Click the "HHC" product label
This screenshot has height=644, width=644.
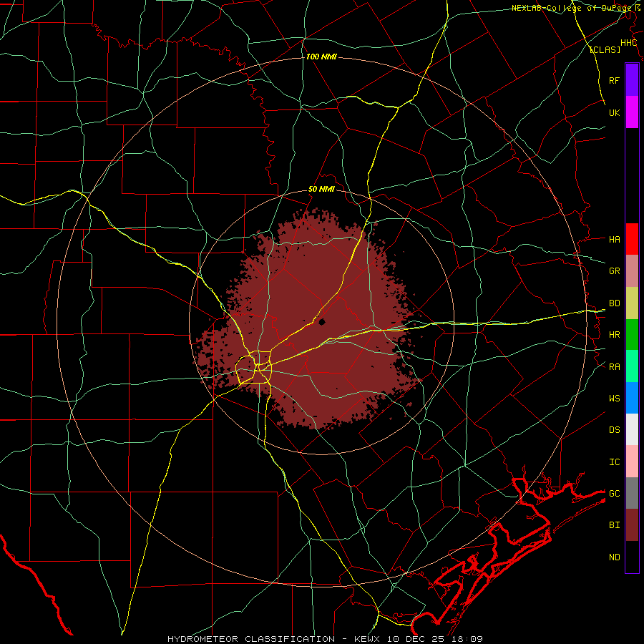pyautogui.click(x=628, y=43)
